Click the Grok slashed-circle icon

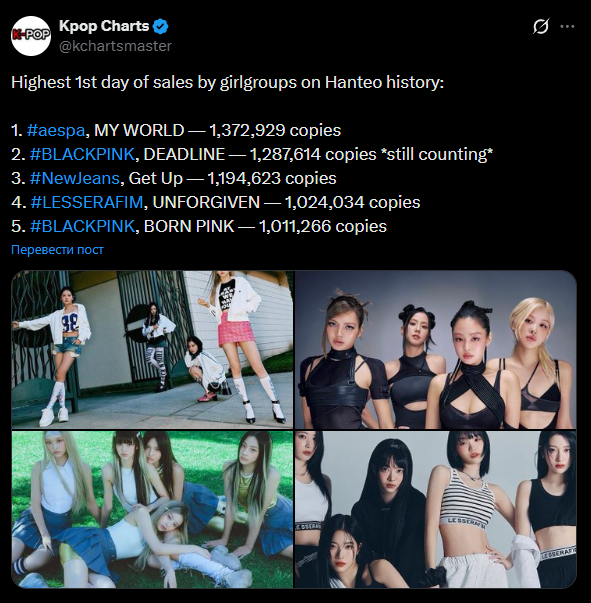541,27
